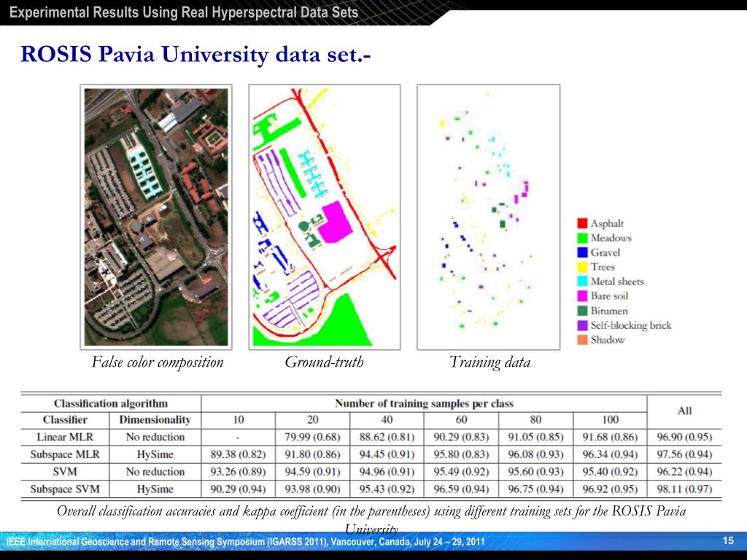Click the 'Subspace MLR' classifier cell
The height and width of the screenshot is (560, 747).
[x=65, y=454]
